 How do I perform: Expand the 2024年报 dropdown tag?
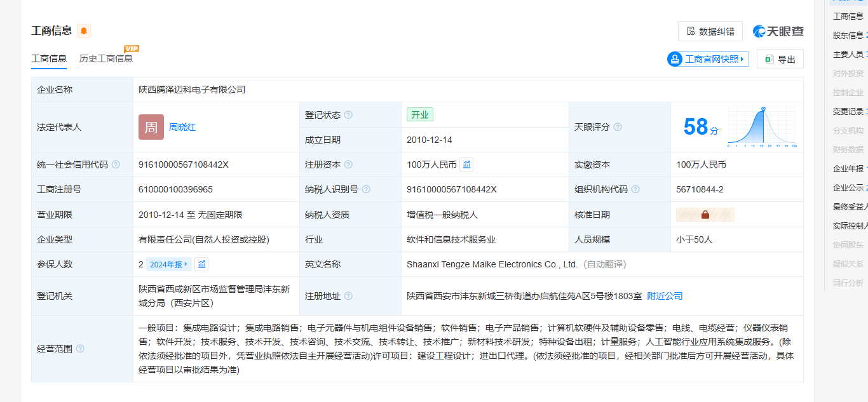(x=168, y=264)
